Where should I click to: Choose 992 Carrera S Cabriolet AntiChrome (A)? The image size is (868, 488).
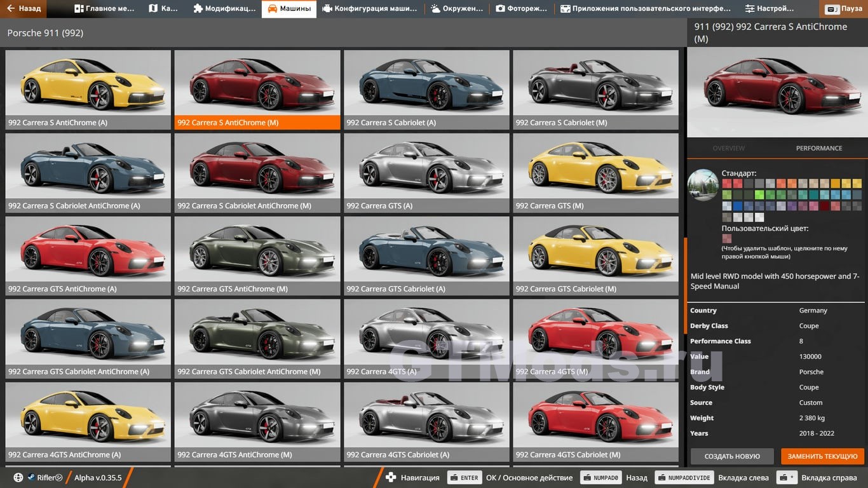click(x=88, y=173)
